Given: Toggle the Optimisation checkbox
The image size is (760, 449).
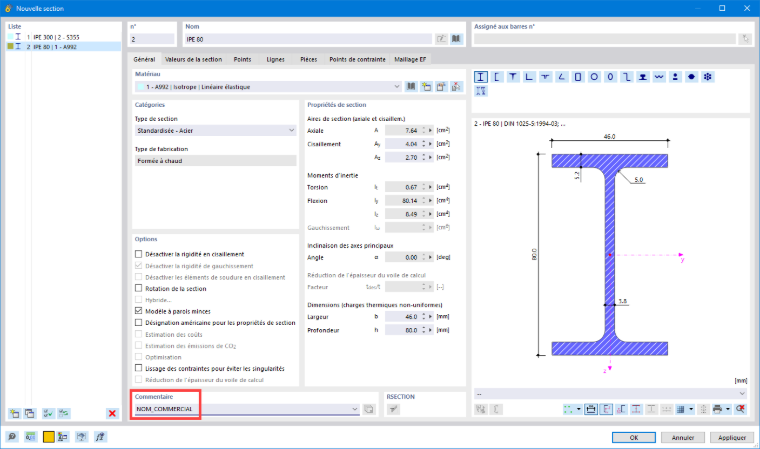Looking at the screenshot, I should pos(139,357).
